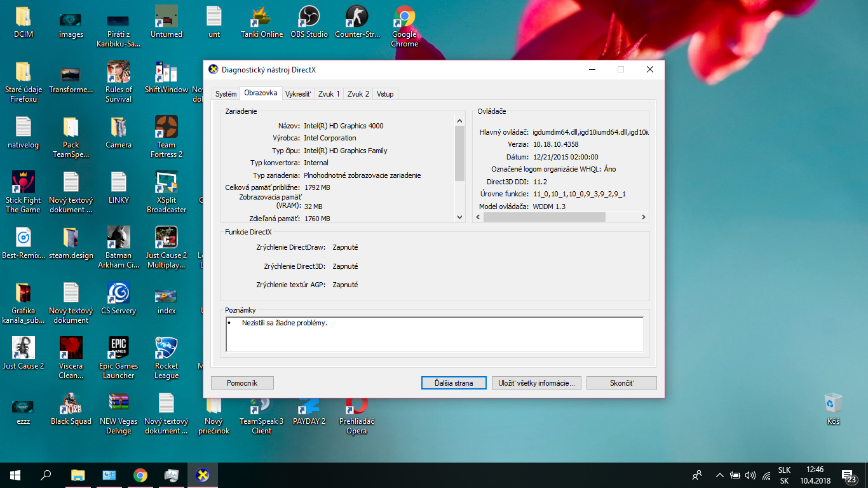Click the Epic Games Launcher icon
Viewport: 868px width, 488px height.
coord(119,358)
